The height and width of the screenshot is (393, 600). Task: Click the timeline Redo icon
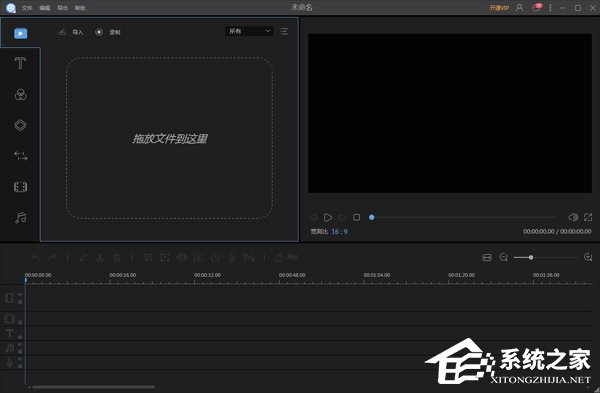click(x=52, y=258)
